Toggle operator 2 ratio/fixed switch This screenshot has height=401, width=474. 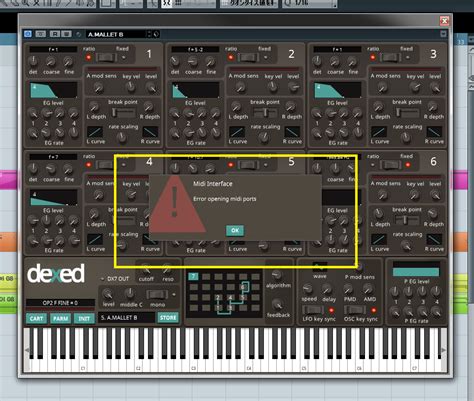(x=248, y=57)
